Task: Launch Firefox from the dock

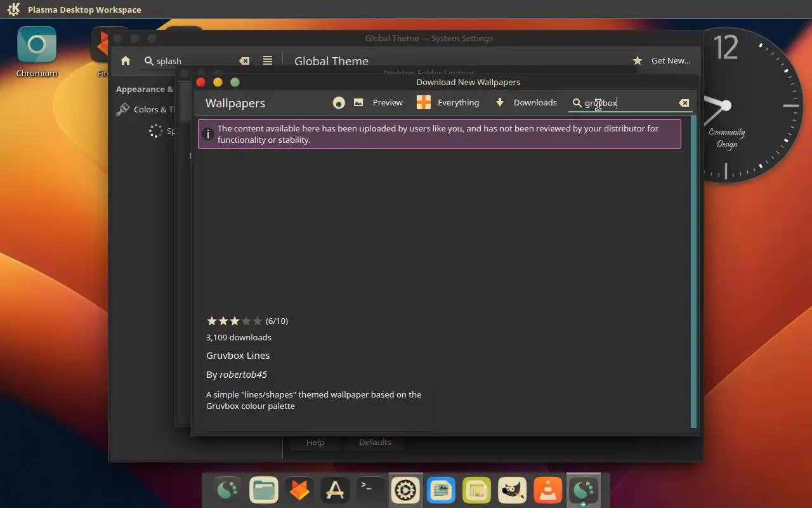Action: (x=299, y=490)
